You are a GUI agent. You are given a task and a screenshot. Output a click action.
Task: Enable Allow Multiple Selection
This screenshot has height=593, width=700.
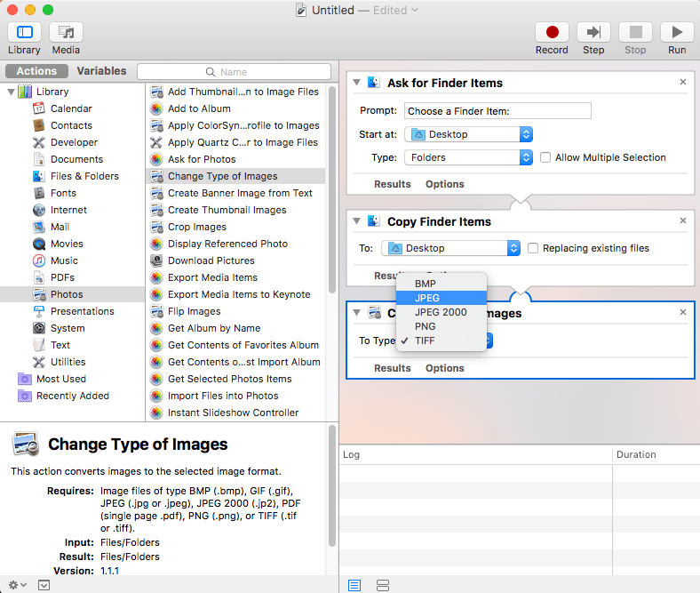tap(545, 157)
